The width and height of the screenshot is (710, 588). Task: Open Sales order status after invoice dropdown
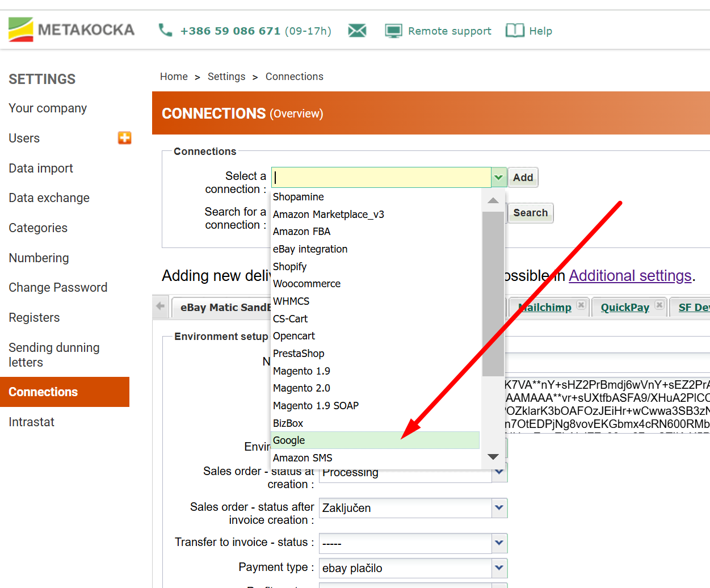[x=499, y=508]
